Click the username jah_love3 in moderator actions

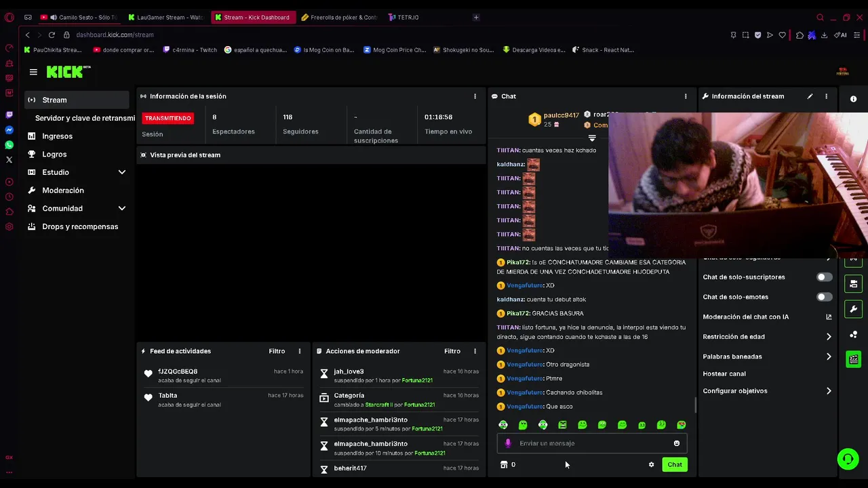(349, 371)
